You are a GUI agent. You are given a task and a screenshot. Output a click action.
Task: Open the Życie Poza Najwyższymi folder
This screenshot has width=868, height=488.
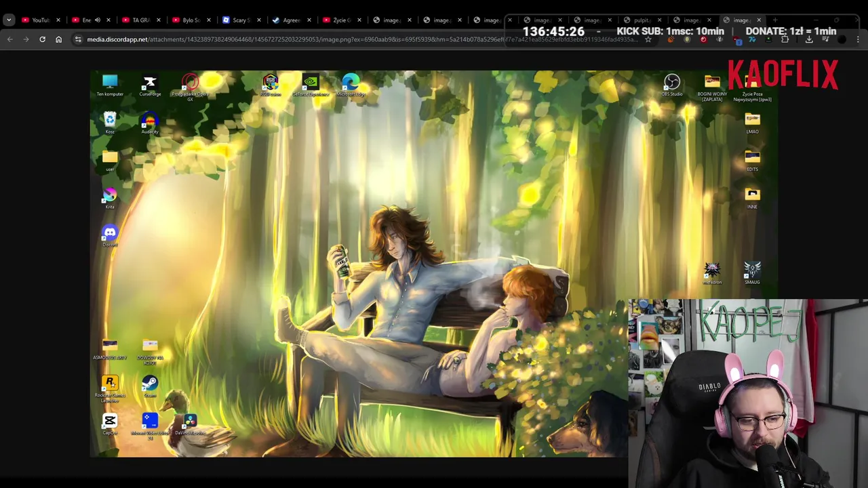(x=752, y=88)
